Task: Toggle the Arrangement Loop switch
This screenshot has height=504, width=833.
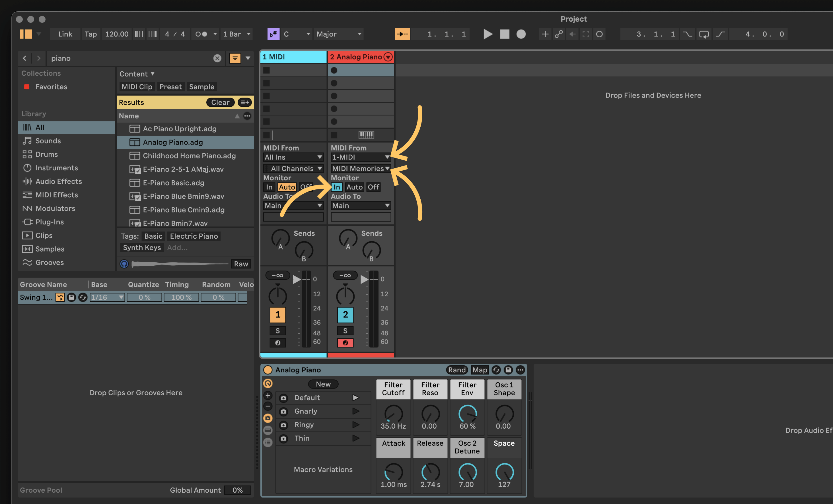Action: click(704, 34)
